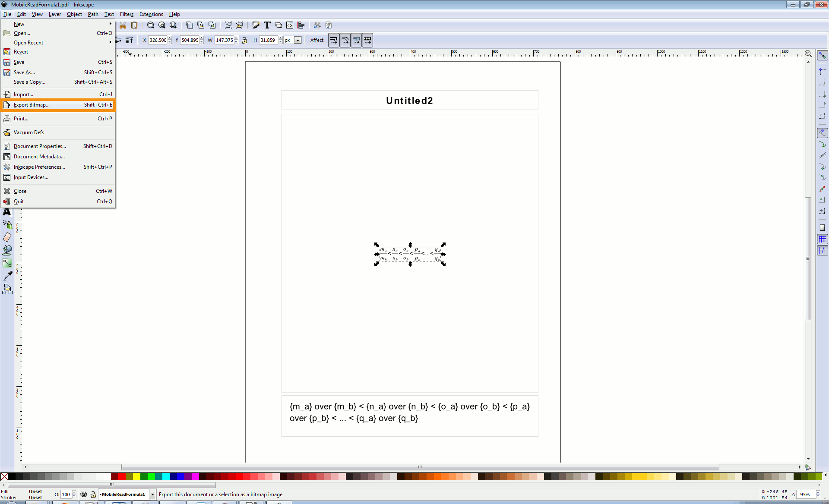Click Document Properties menu entry
The height and width of the screenshot is (504, 829).
(x=40, y=146)
